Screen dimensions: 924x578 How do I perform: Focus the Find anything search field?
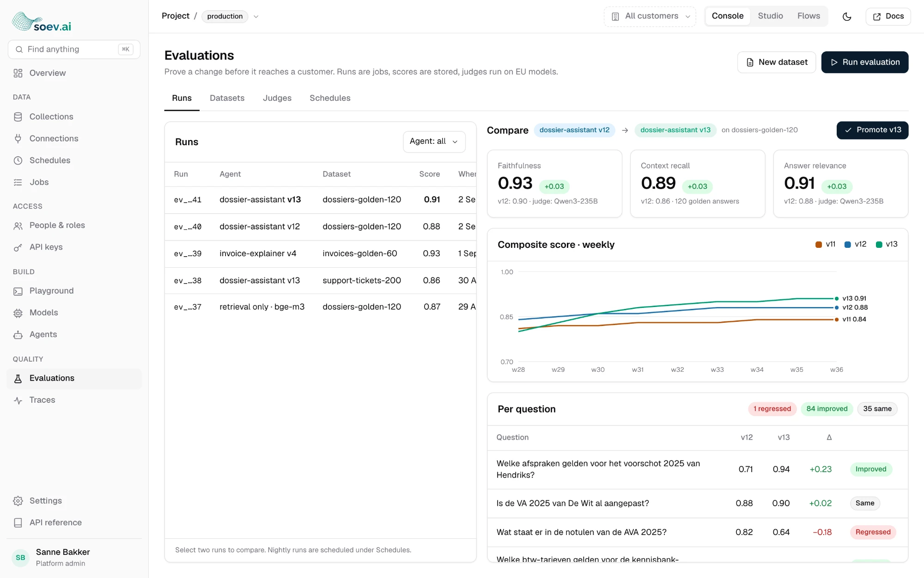(x=74, y=49)
